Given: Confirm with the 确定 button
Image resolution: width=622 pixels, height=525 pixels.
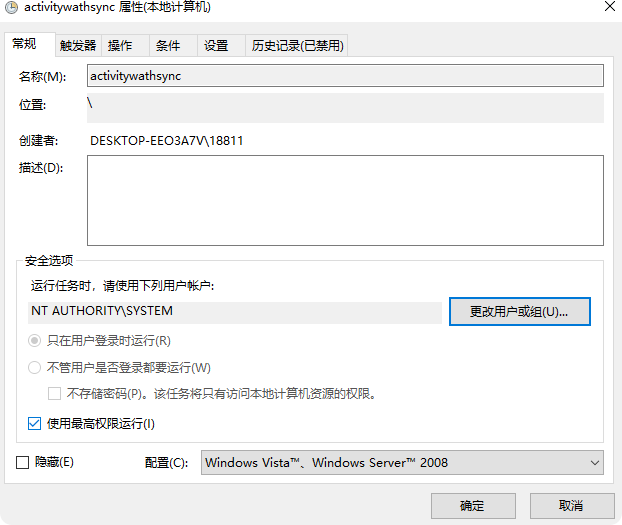Looking at the screenshot, I should click(473, 506).
